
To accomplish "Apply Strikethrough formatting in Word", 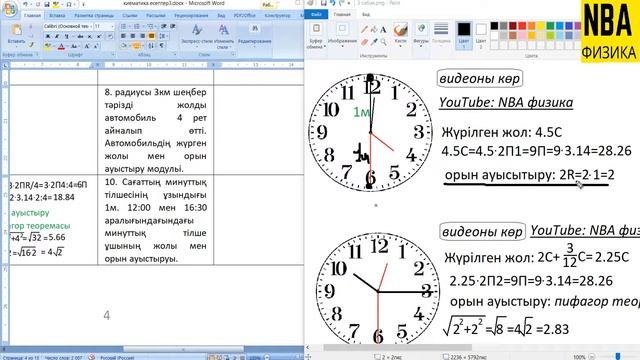I will click(x=80, y=36).
